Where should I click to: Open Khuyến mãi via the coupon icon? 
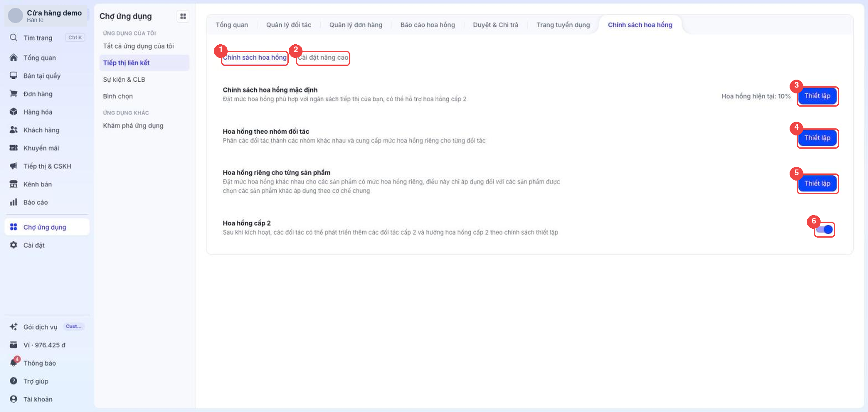14,148
